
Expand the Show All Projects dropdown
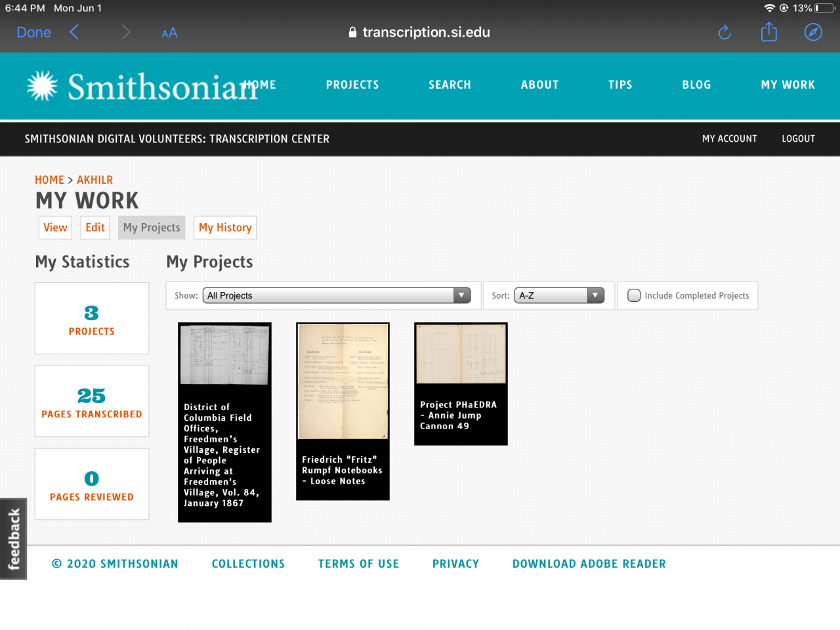[337, 295]
